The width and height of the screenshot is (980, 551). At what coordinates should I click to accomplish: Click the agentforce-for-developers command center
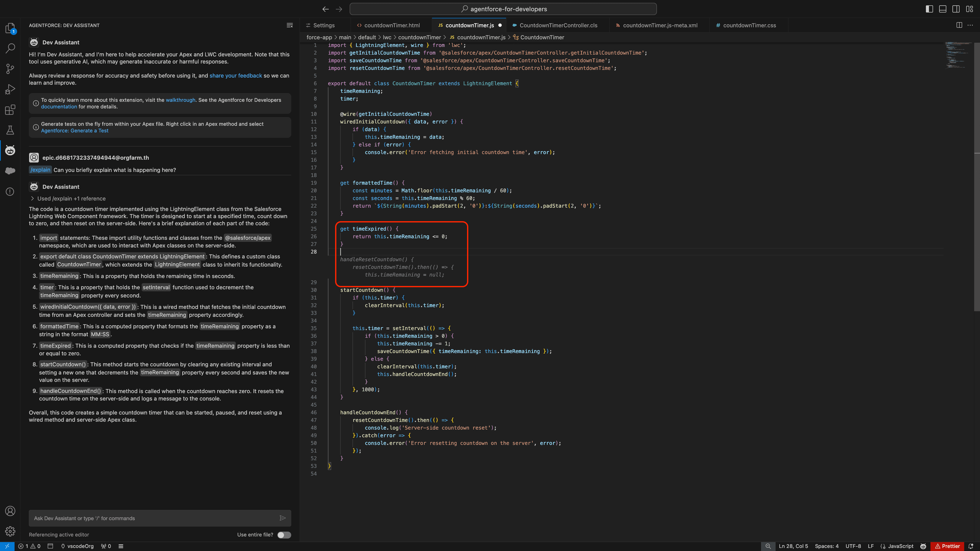(503, 9)
